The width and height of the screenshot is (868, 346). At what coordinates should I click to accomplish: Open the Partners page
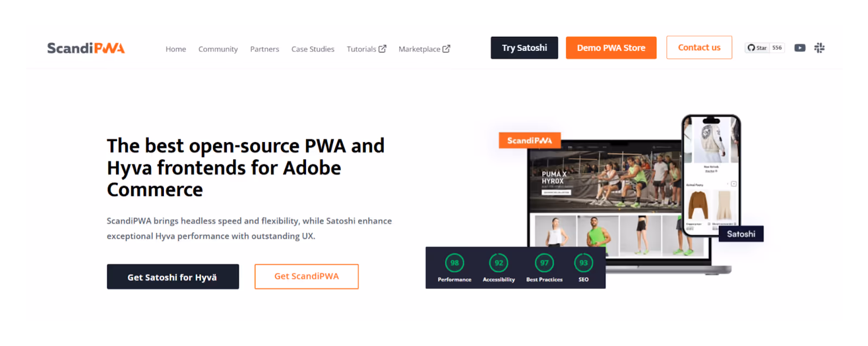click(265, 49)
